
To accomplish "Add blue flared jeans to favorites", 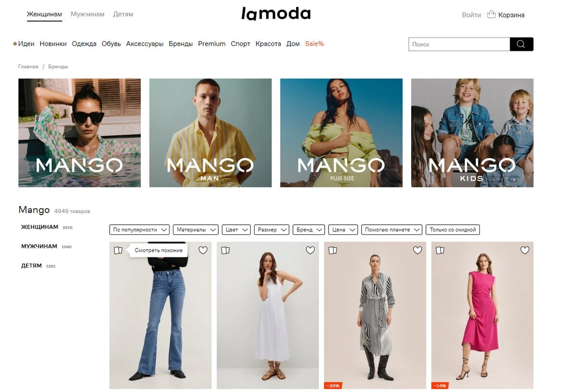I will pos(203,250).
